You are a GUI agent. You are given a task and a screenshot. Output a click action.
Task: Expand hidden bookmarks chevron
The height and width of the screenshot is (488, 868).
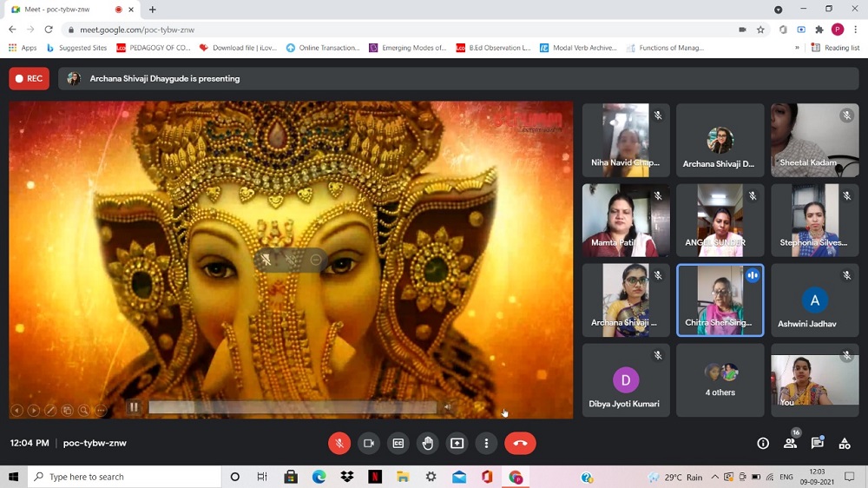(797, 48)
